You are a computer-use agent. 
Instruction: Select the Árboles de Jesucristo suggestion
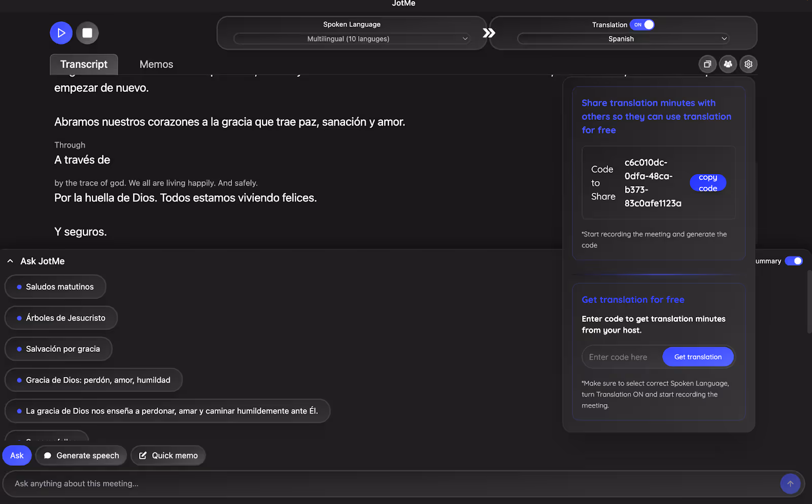(x=61, y=318)
